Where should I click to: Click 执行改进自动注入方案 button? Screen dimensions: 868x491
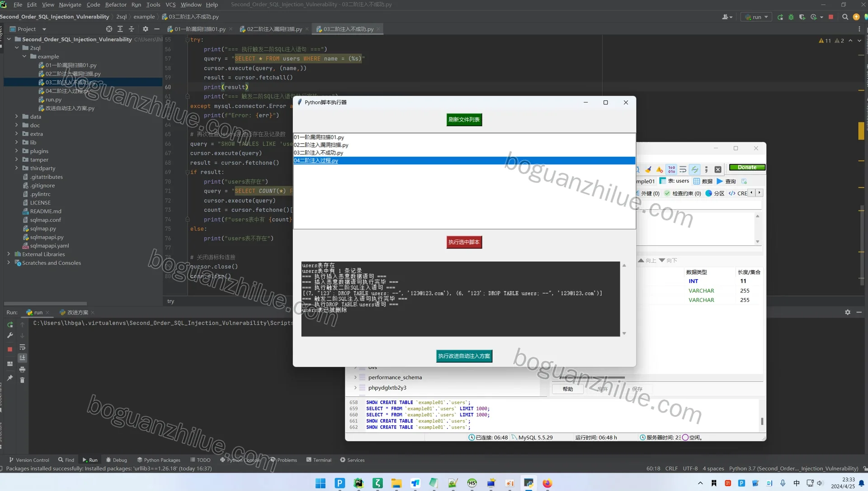tap(464, 356)
